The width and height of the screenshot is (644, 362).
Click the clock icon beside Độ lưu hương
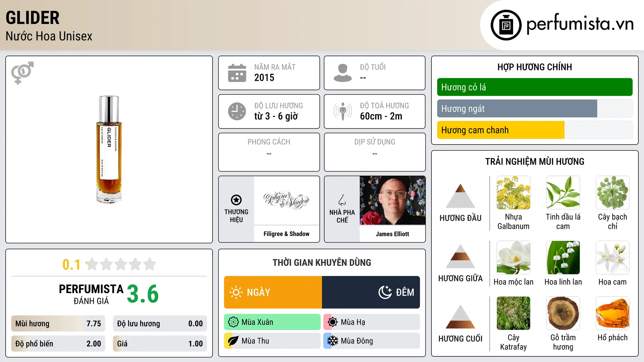coord(237,111)
